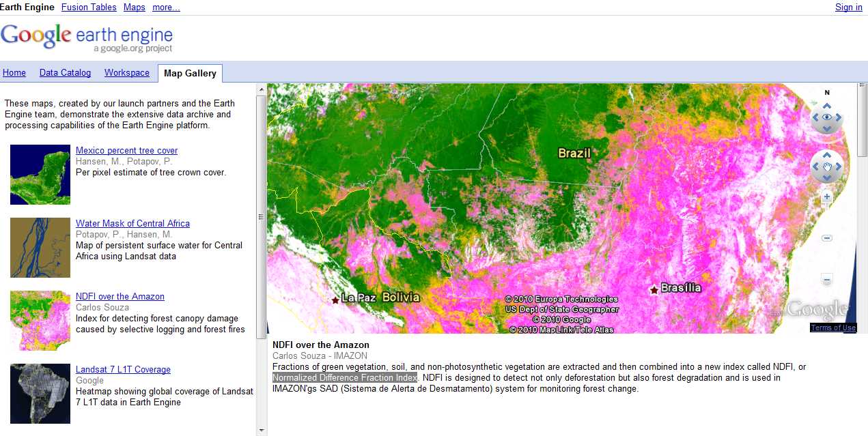The height and width of the screenshot is (436, 868).
Task: Click the eye icon in the look joystick
Action: coord(827,118)
